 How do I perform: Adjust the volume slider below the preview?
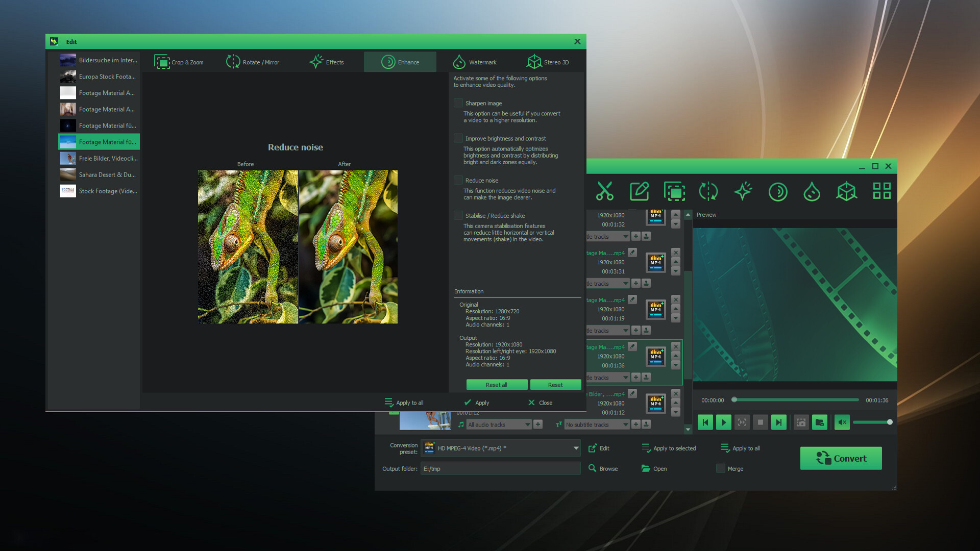873,422
